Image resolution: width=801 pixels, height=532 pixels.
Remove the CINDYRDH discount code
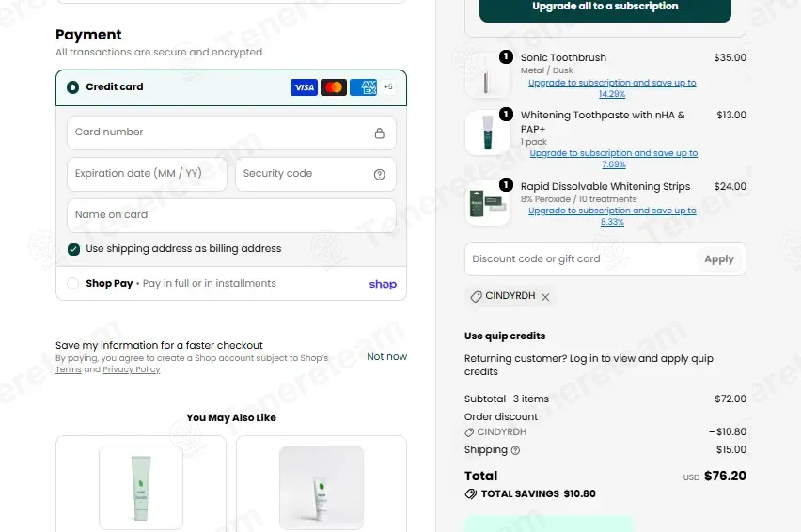[x=545, y=297]
